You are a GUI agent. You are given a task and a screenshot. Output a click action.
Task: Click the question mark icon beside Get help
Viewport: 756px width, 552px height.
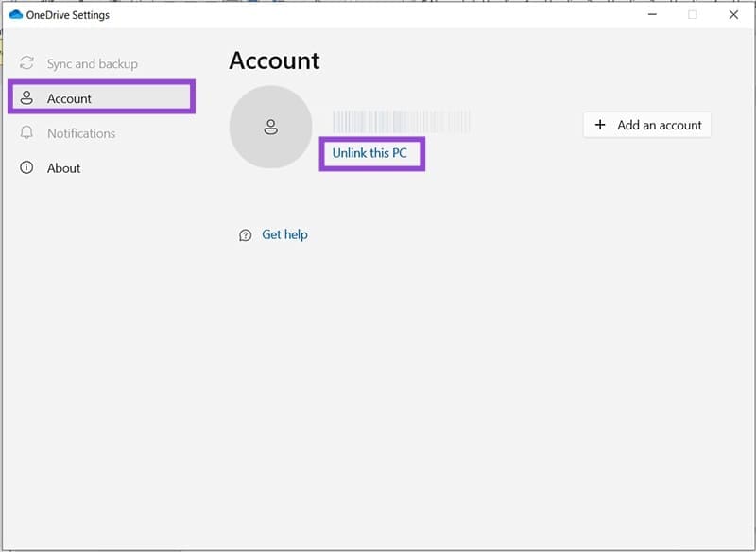click(x=244, y=234)
